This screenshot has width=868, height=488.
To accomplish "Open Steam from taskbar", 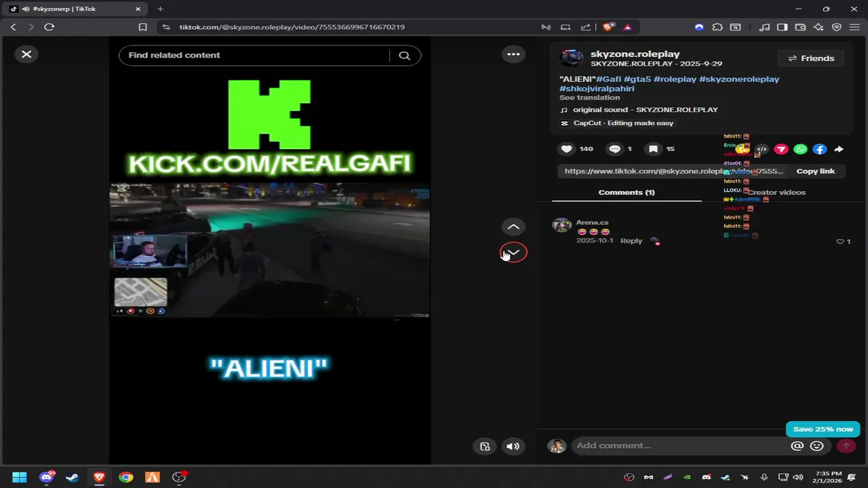I will coord(72,477).
